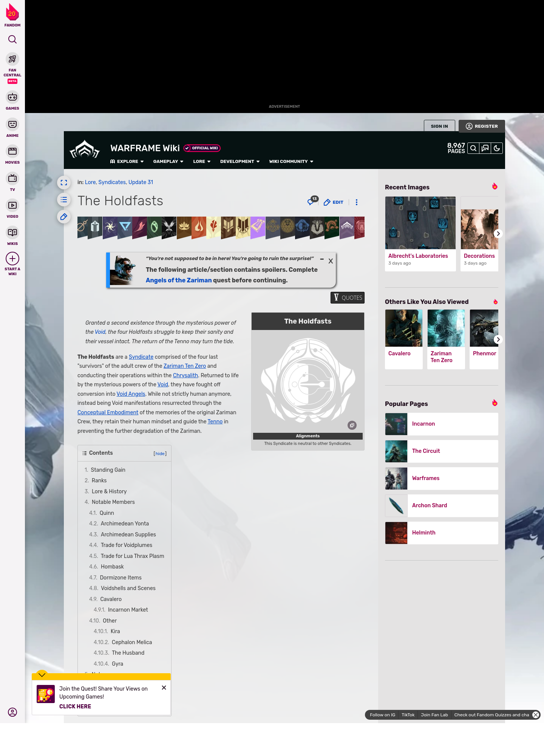Follow the Angels of the Zariman link
Screen dimensions: 544x756
pyautogui.click(x=179, y=280)
